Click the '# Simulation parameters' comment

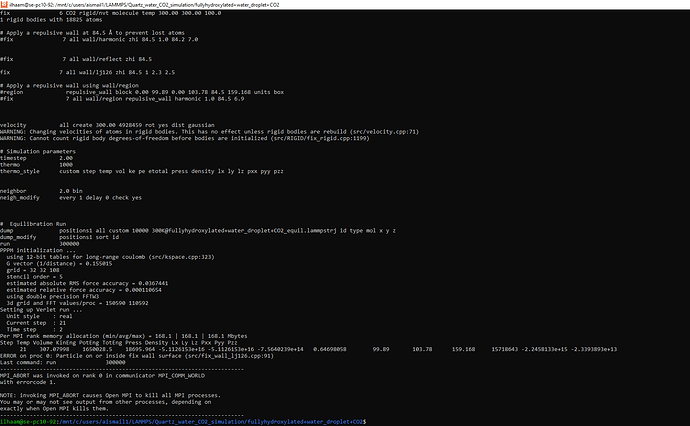click(38, 152)
